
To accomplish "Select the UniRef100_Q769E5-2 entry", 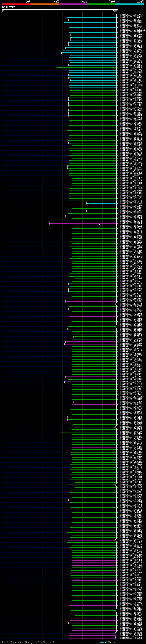I will [132, 30].
